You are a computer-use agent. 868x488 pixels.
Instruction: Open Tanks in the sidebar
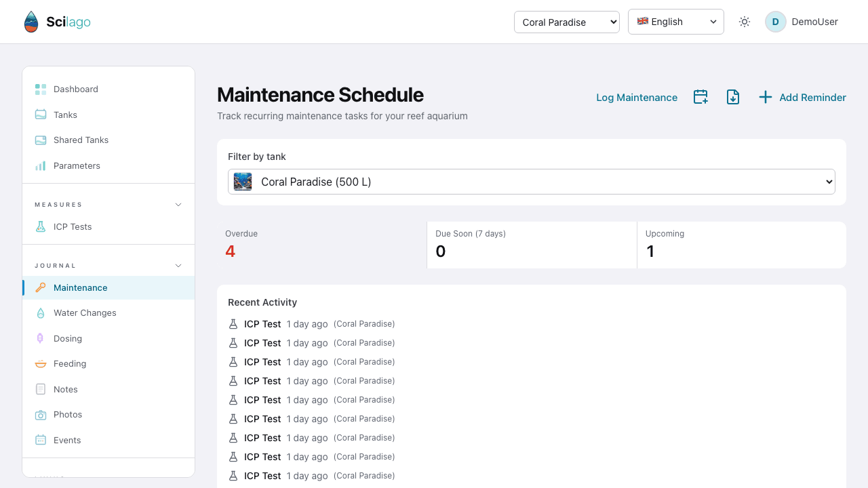coord(108,115)
